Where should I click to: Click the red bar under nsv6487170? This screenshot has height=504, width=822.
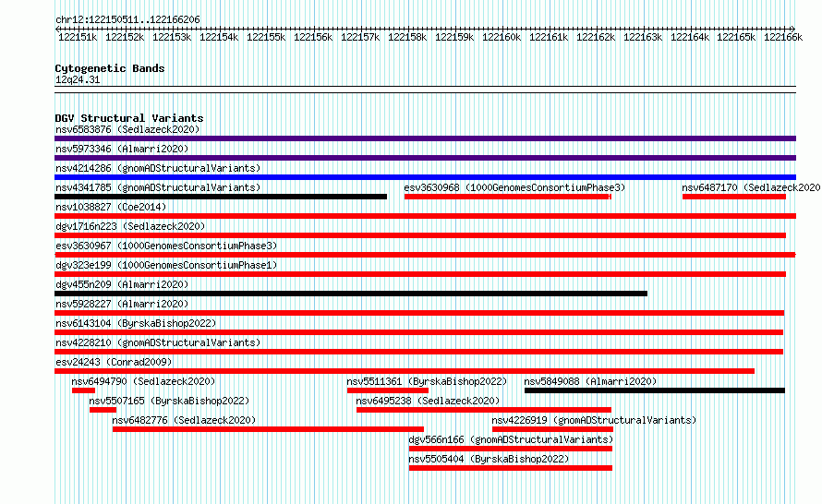pyautogui.click(x=734, y=197)
